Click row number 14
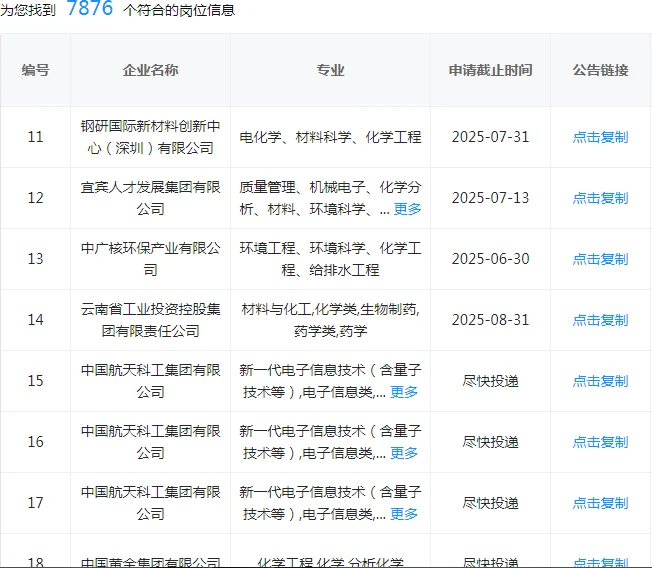The width and height of the screenshot is (652, 568). click(x=35, y=320)
